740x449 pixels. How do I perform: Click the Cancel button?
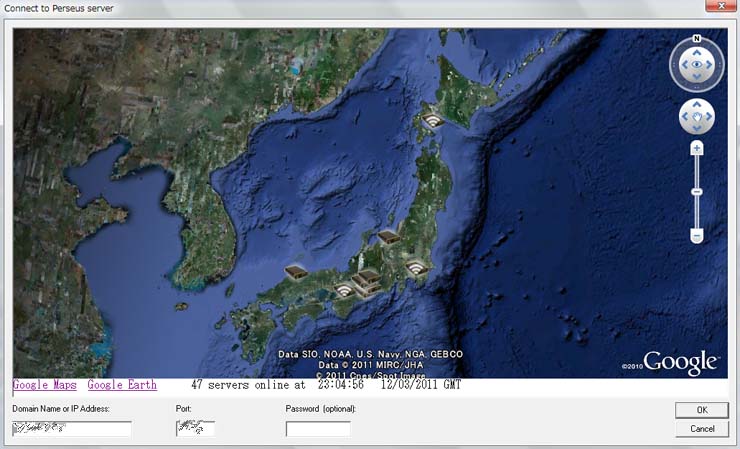click(x=702, y=429)
